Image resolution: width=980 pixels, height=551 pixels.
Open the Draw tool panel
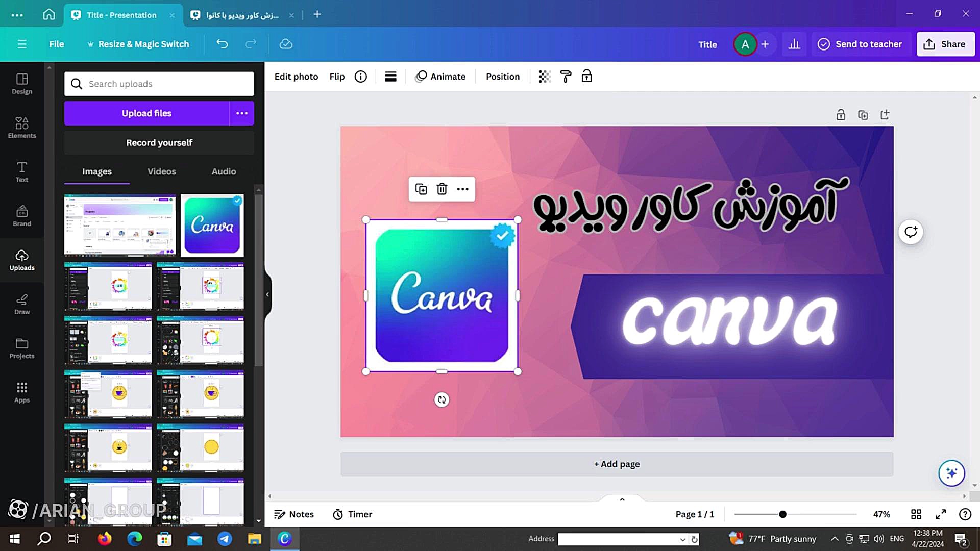(x=22, y=304)
